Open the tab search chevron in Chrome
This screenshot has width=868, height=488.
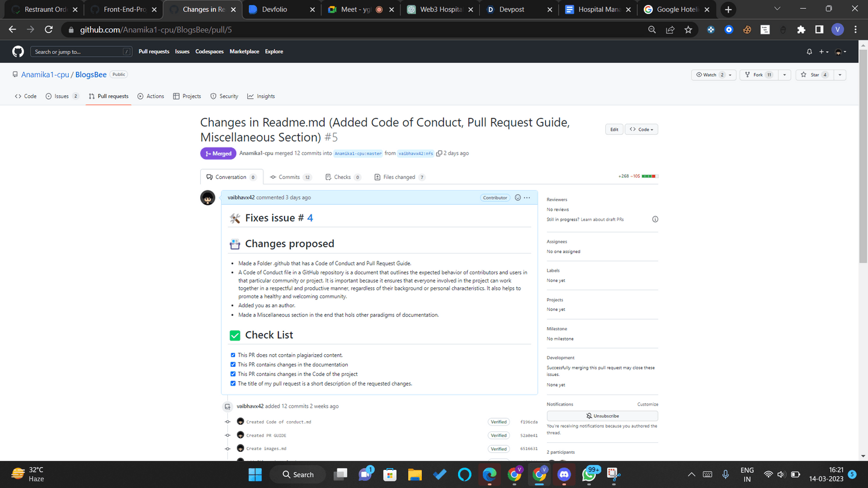pos(777,9)
